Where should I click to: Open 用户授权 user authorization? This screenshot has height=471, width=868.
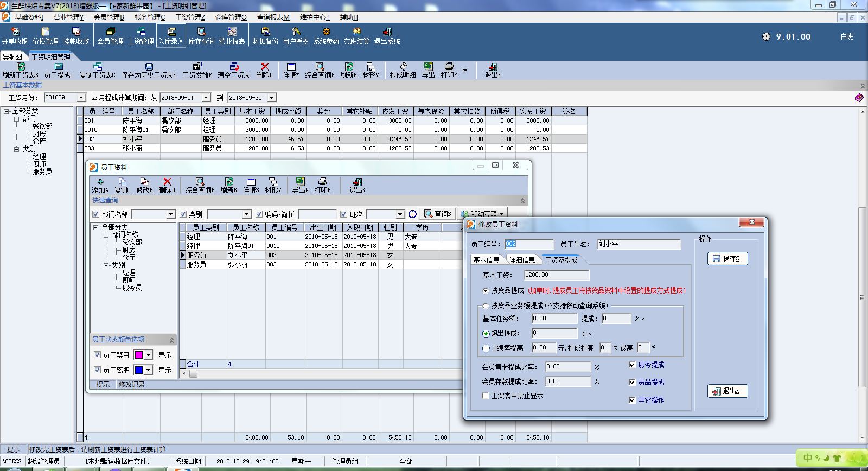pyautogui.click(x=296, y=36)
